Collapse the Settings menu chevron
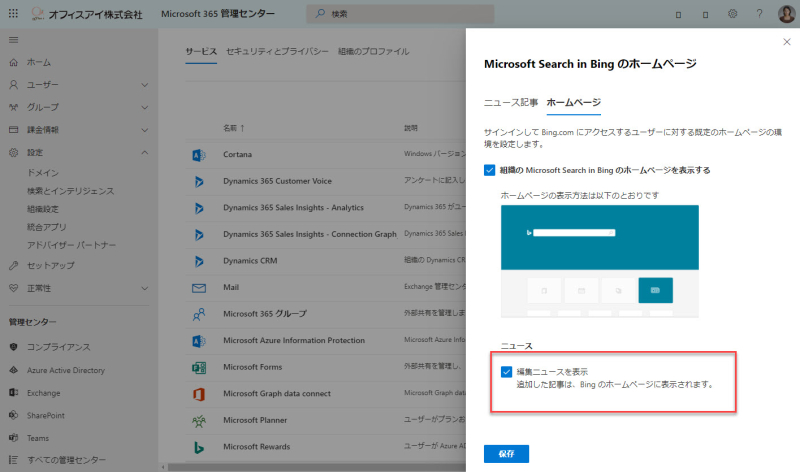Viewport: 800px width, 472px height. pos(145,153)
